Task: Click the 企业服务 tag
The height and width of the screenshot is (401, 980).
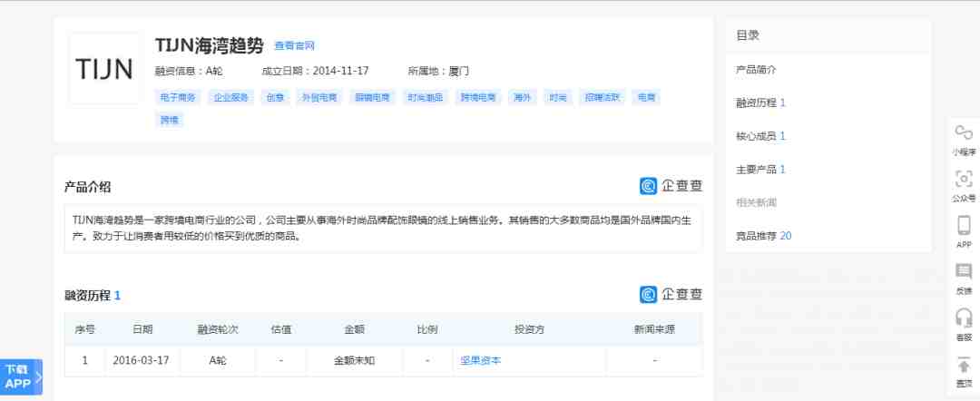Action: click(230, 98)
